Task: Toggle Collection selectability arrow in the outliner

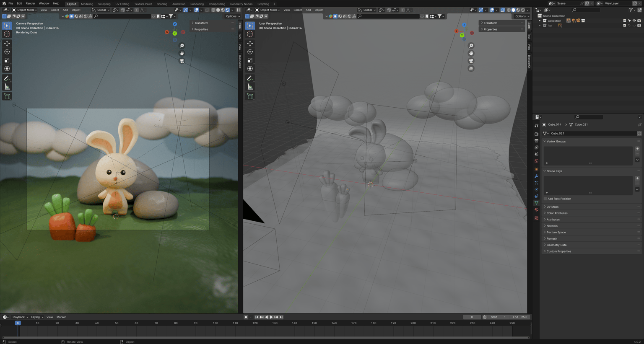Action: (x=629, y=21)
